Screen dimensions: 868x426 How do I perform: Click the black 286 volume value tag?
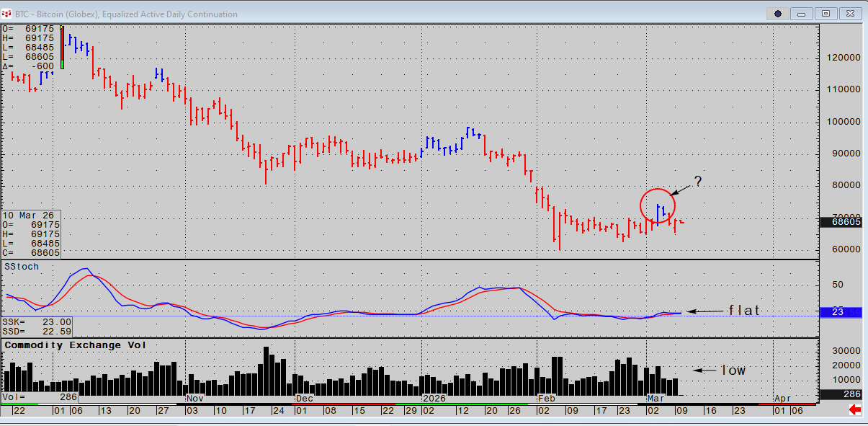tap(840, 394)
